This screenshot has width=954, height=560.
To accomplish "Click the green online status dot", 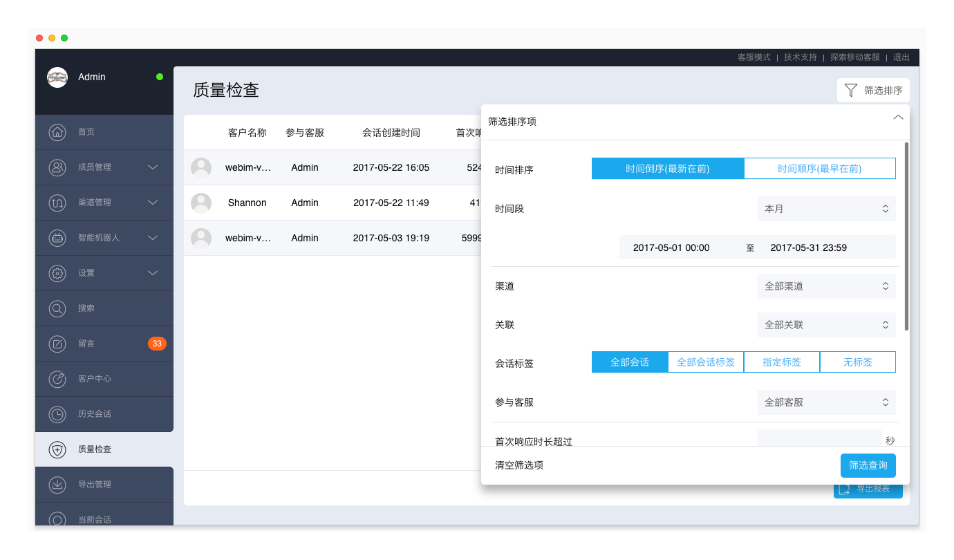I will [160, 77].
